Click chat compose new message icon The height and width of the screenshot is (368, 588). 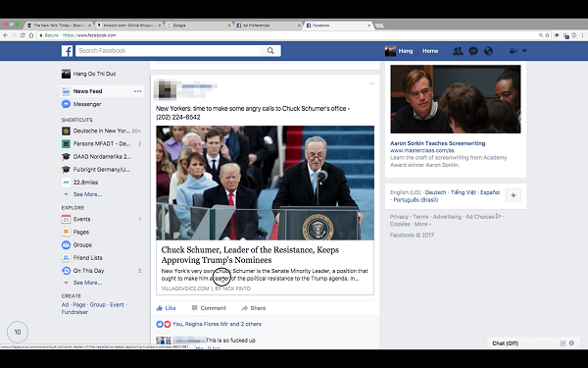pos(563,343)
